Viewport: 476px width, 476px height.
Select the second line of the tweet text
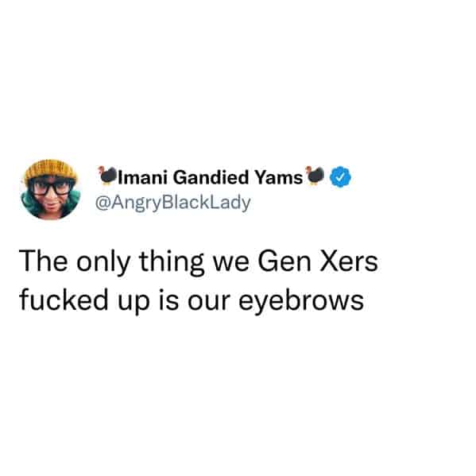(192, 301)
